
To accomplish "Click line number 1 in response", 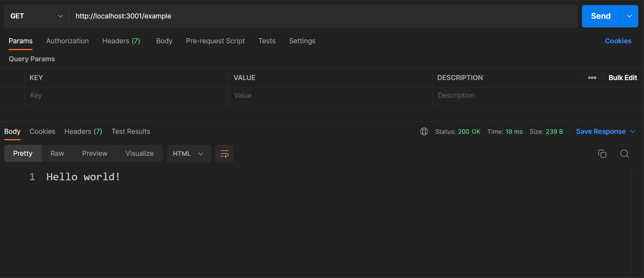I will pyautogui.click(x=32, y=177).
